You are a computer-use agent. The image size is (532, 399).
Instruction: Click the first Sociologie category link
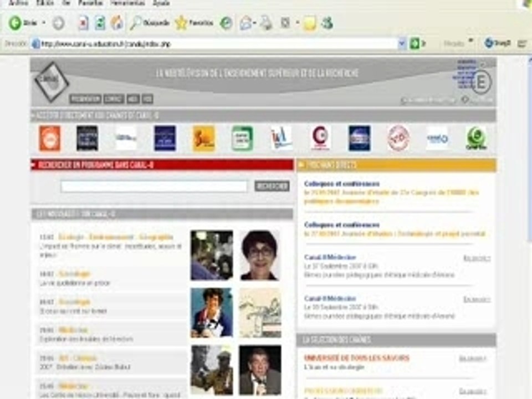click(74, 274)
